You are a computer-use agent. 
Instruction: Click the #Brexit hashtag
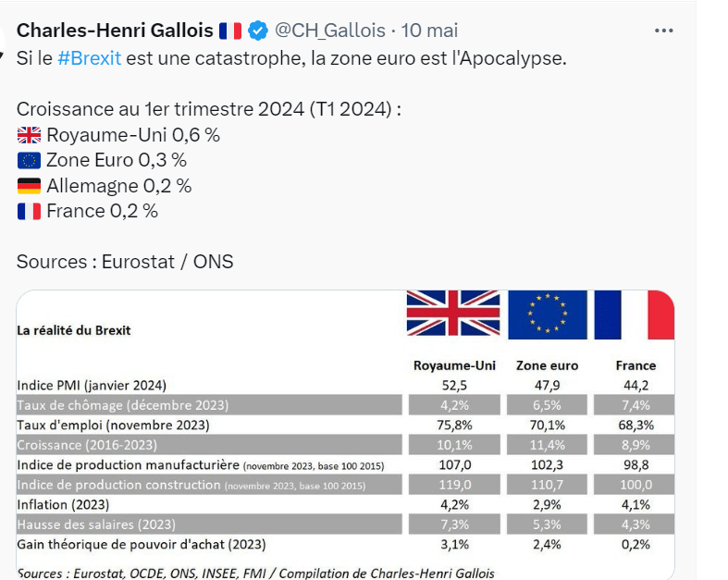89,57
